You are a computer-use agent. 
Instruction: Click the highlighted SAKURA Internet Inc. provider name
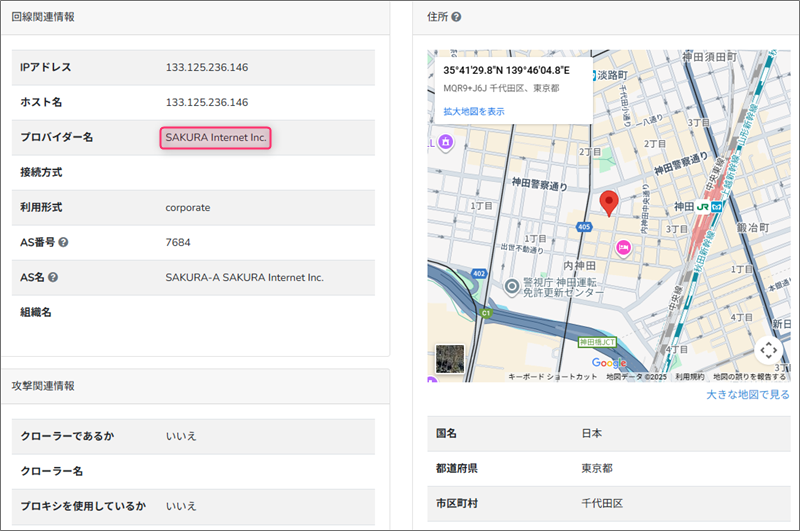pyautogui.click(x=216, y=138)
